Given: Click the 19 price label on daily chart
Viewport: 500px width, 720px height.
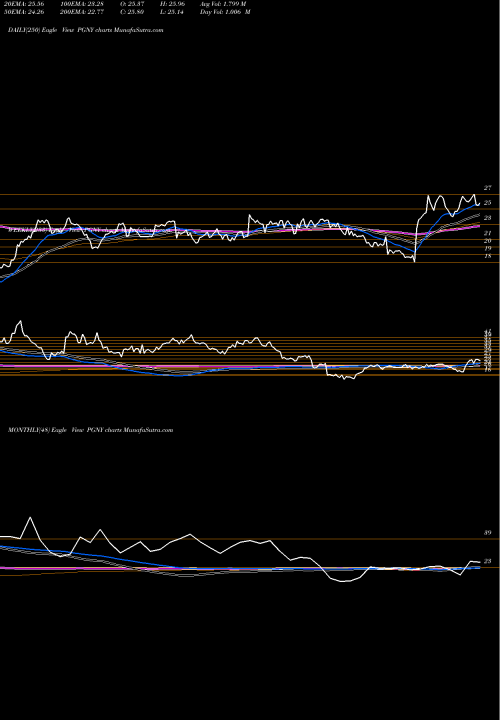Looking at the screenshot, I should [488, 248].
